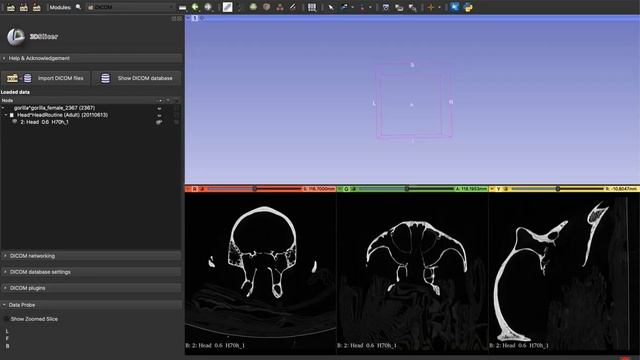Screen dimensions: 640x360
Task: Expand DICOM networking section
Action: 91,256
